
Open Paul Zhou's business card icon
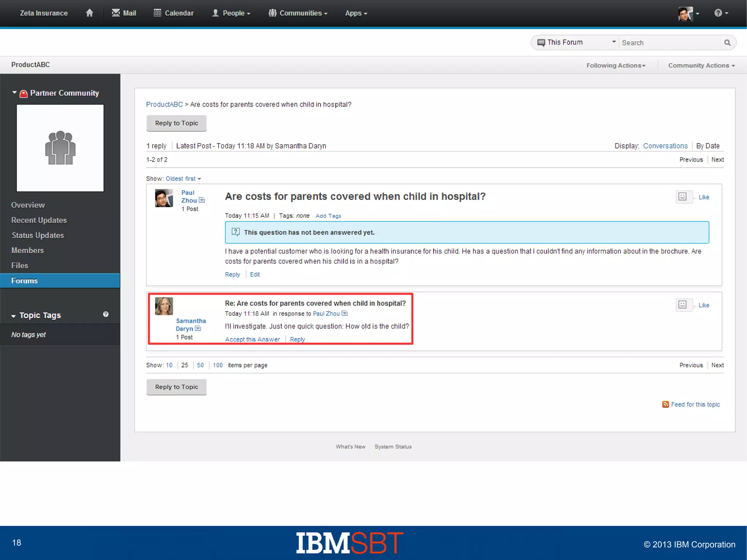[x=202, y=200]
